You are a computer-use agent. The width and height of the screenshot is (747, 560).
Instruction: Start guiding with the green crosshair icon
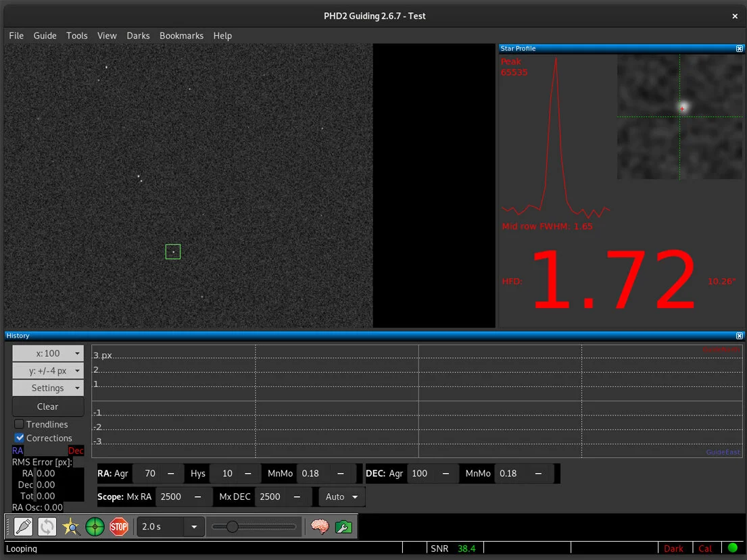tap(95, 527)
